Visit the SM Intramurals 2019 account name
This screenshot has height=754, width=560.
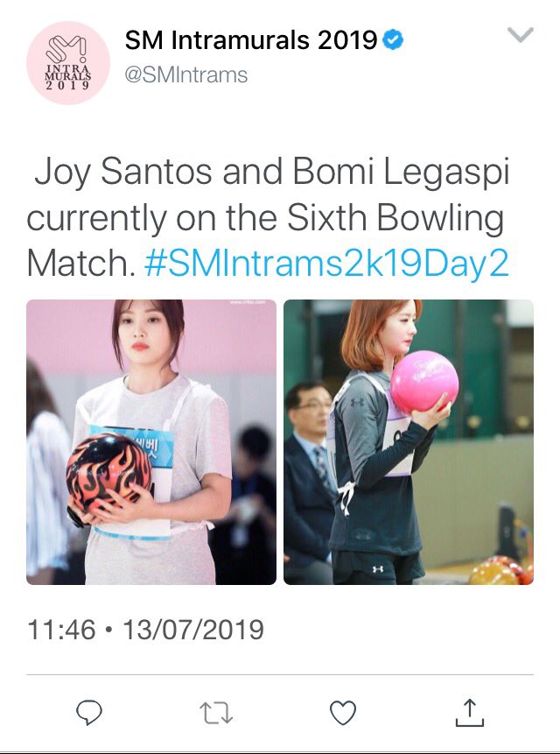(x=251, y=40)
